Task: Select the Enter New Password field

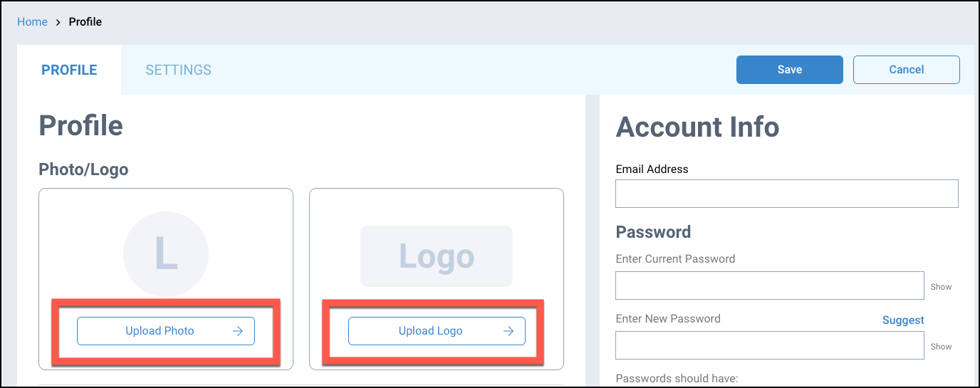Action: tap(769, 345)
